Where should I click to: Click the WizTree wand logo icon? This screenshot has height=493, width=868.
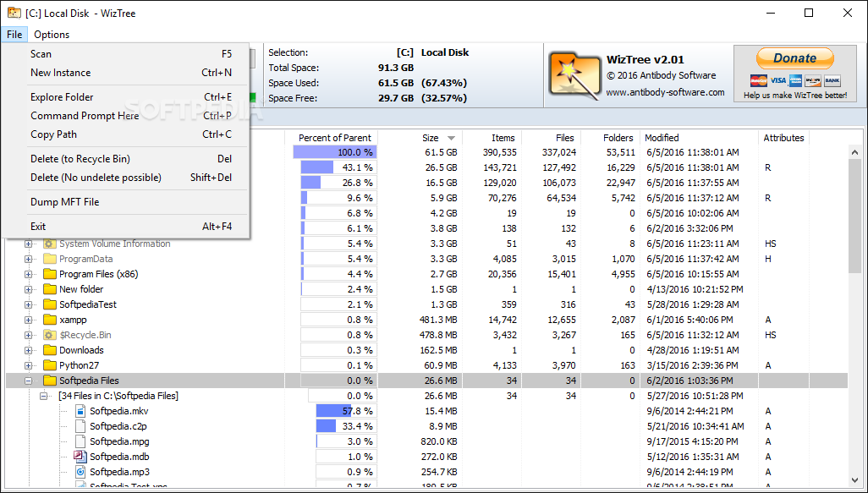574,75
